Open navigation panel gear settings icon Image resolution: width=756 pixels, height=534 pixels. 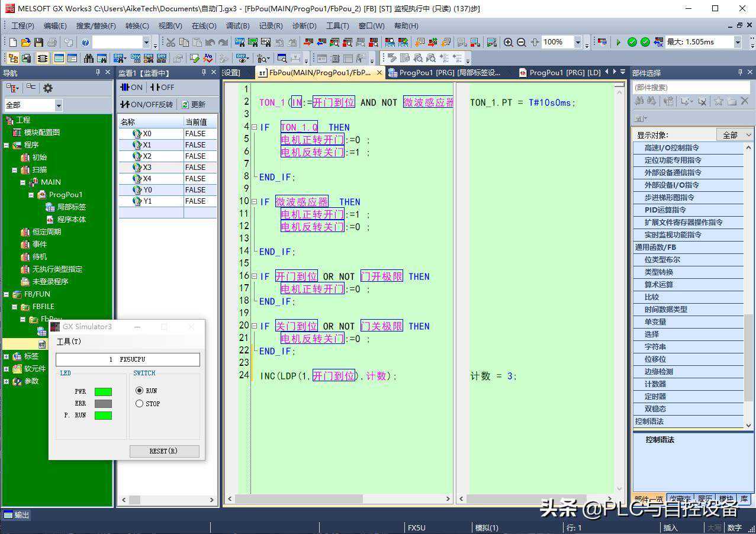click(x=48, y=88)
